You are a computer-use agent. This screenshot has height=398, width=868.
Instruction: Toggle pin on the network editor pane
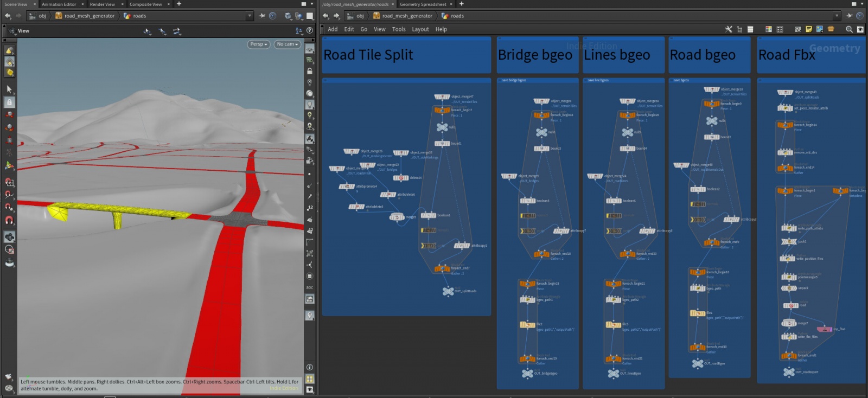[x=850, y=16]
